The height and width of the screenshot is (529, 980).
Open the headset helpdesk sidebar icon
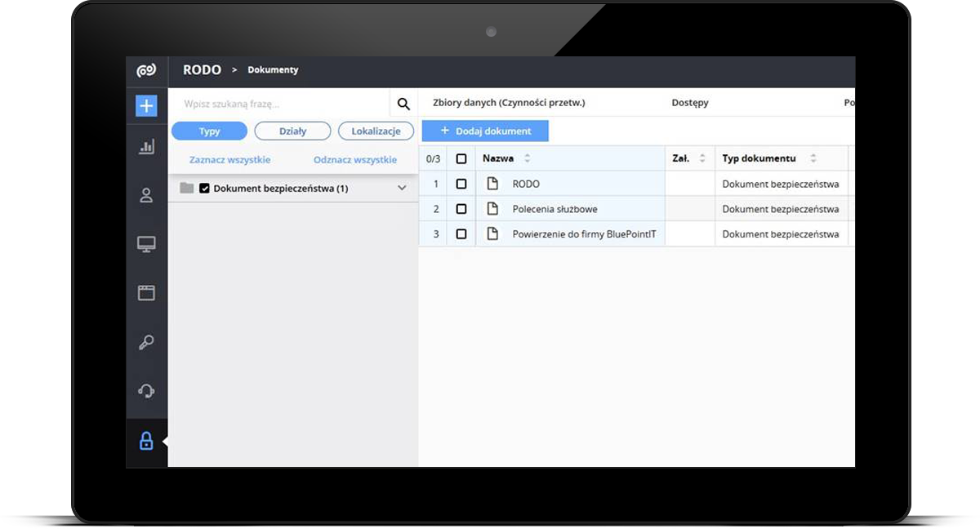coord(146,391)
